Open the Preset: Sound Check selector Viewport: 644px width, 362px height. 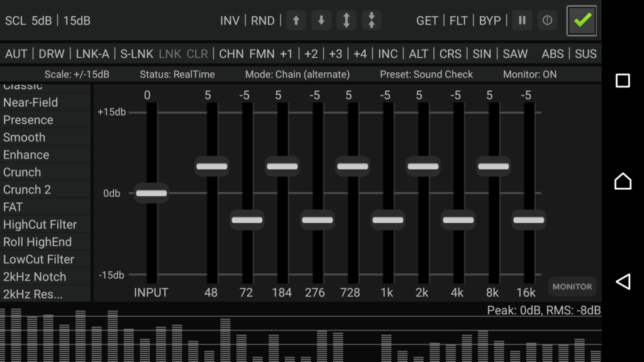(426, 74)
